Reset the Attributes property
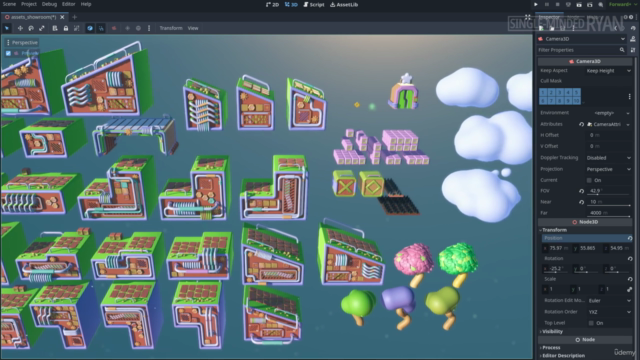 [x=581, y=124]
